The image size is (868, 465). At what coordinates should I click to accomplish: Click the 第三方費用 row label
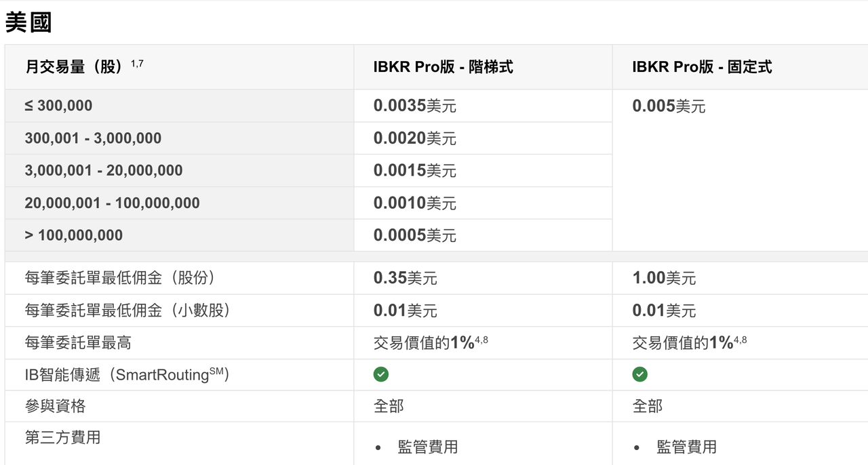[x=62, y=437]
